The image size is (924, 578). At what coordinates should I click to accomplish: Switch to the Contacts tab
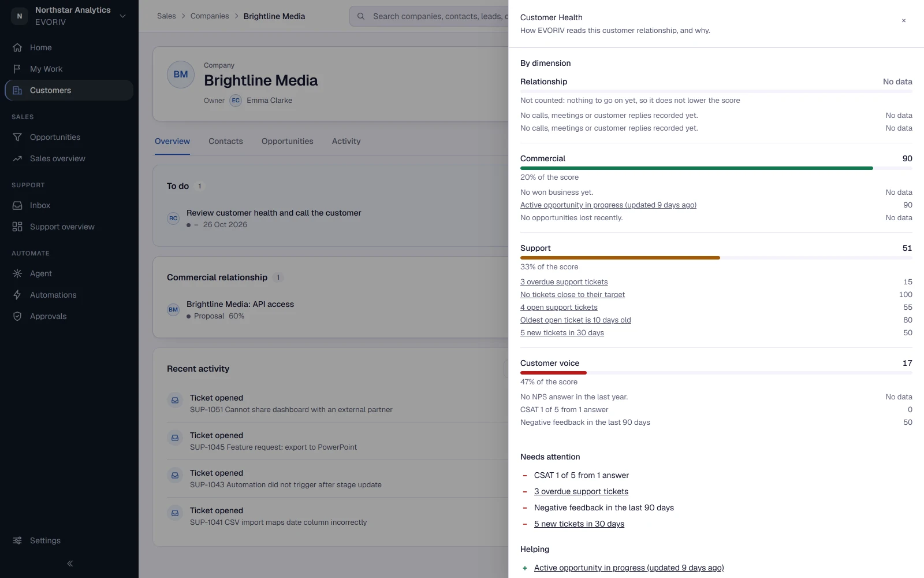pyautogui.click(x=226, y=141)
